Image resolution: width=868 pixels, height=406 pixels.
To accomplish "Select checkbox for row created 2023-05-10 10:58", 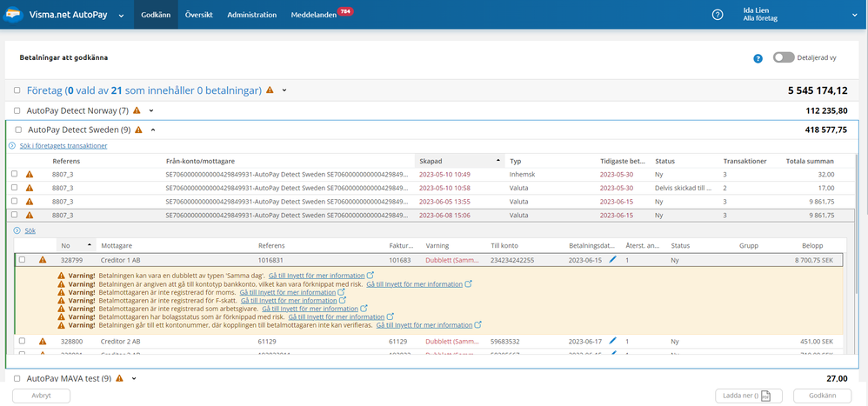I will (x=15, y=188).
